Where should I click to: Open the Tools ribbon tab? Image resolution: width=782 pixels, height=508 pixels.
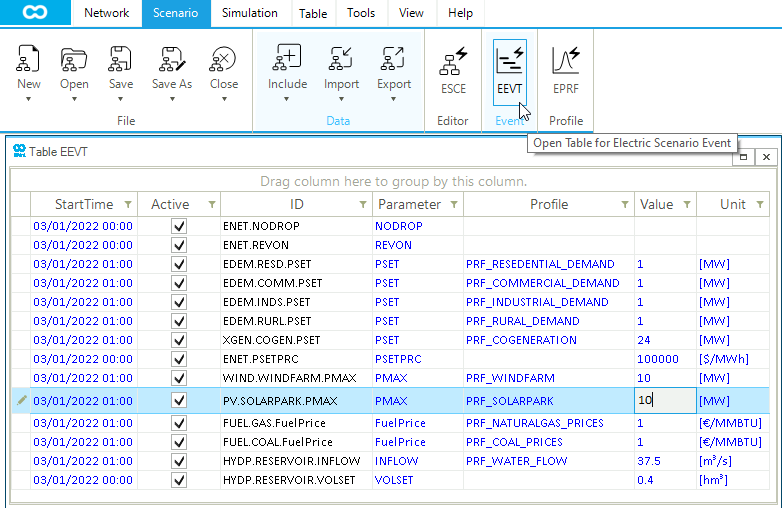point(361,13)
